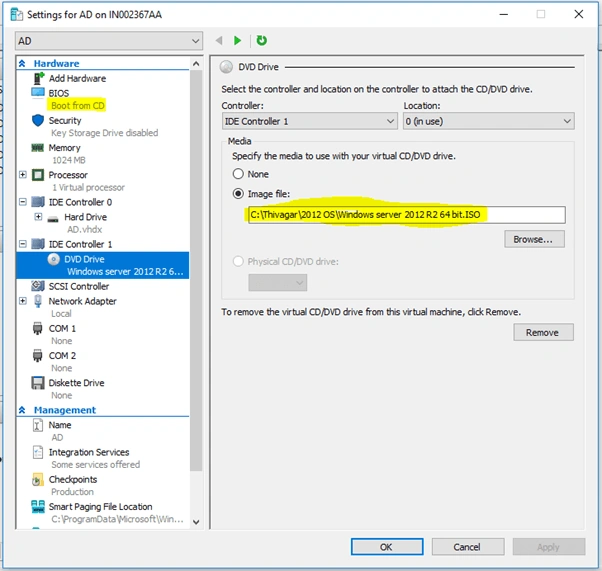Click the IDE Controller 1 icon
This screenshot has width=602, height=571.
click(x=38, y=244)
